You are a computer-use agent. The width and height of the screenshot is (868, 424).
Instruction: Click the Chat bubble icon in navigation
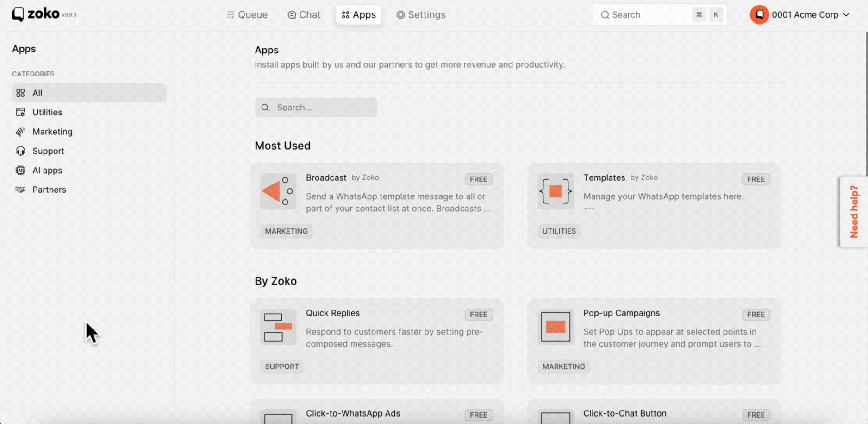coord(292,15)
